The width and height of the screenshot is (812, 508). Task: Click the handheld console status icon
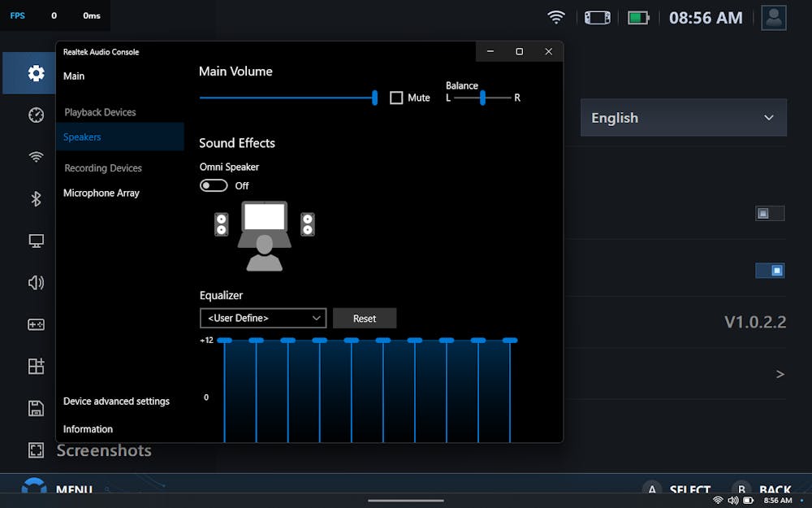tap(597, 17)
